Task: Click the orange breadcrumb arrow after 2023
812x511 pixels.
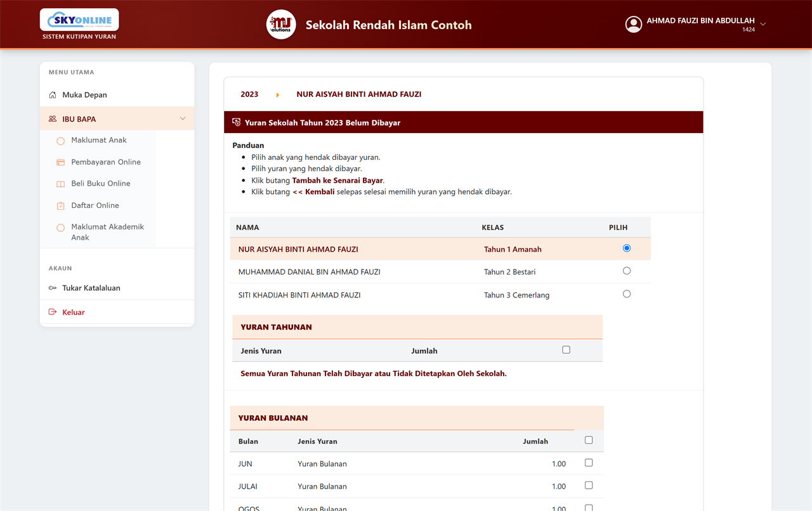Action: [278, 95]
